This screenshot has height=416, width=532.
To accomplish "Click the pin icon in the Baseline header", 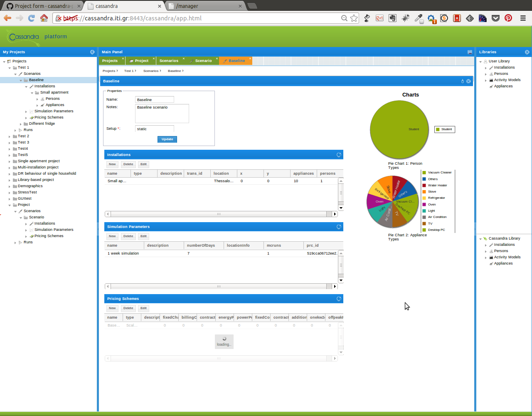I will (x=463, y=81).
